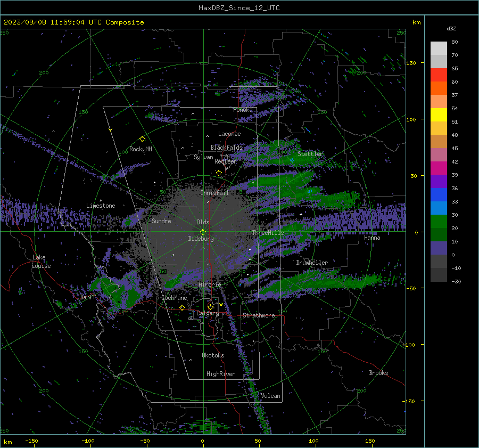Click the Lacombe label
The width and height of the screenshot is (479, 448).
tap(229, 134)
